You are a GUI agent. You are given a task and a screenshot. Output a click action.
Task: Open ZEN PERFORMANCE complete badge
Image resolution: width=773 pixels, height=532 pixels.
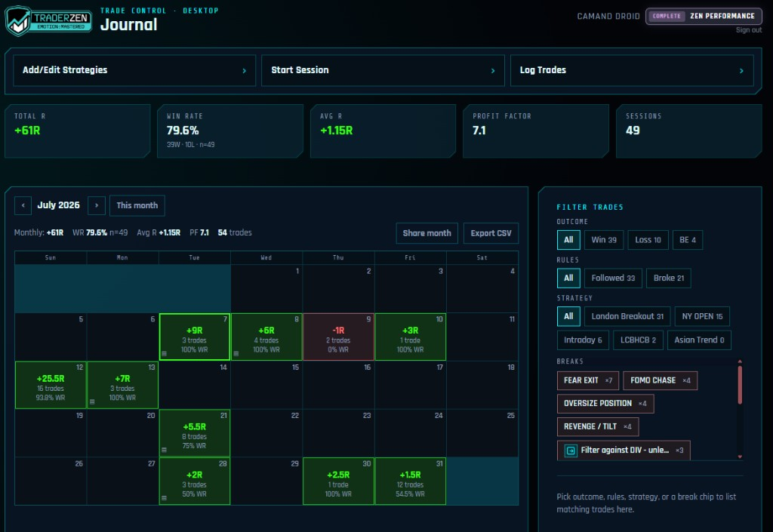click(704, 17)
